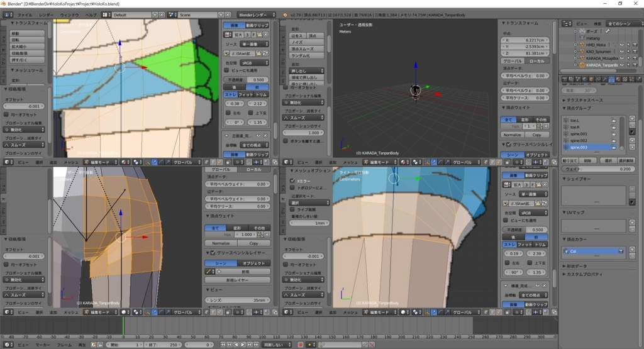
Task: Open the Modifiers wrench tab in properties
Action: pyautogui.click(x=604, y=79)
